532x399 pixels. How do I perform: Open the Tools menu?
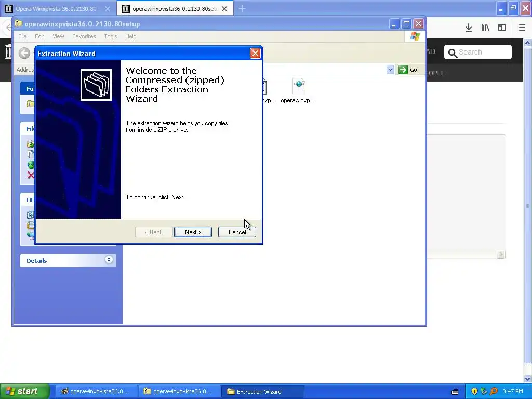tap(110, 36)
